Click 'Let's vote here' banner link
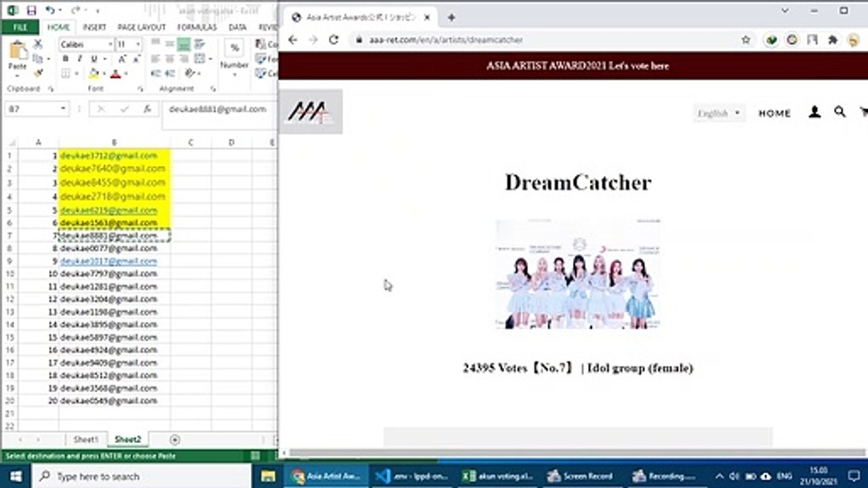The height and width of the screenshot is (488, 868). click(577, 66)
